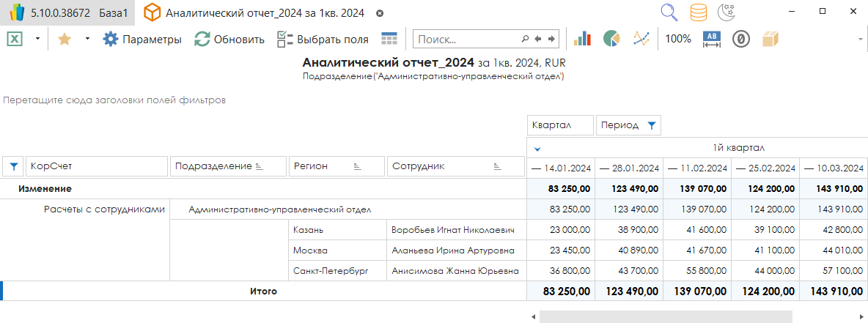868x323 pixels.
Task: Close the Аналитический отчет_2024 tab
Action: click(x=379, y=14)
